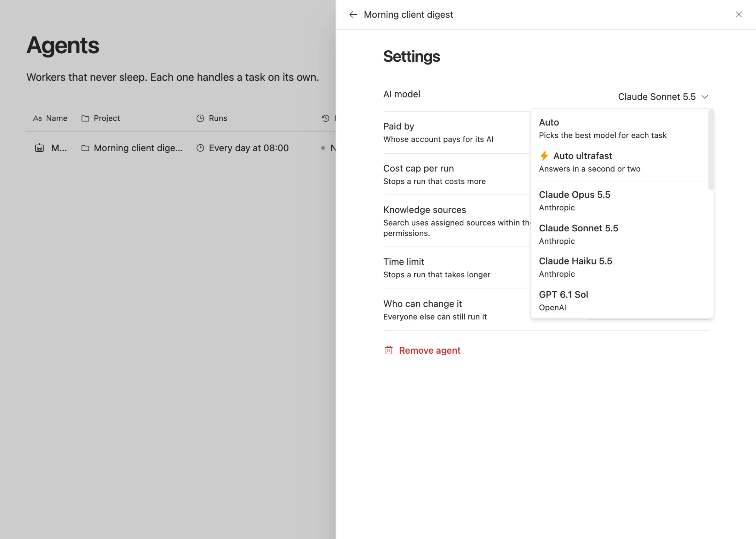The height and width of the screenshot is (539, 756).
Task: Click the Runs column header
Action: click(x=212, y=118)
